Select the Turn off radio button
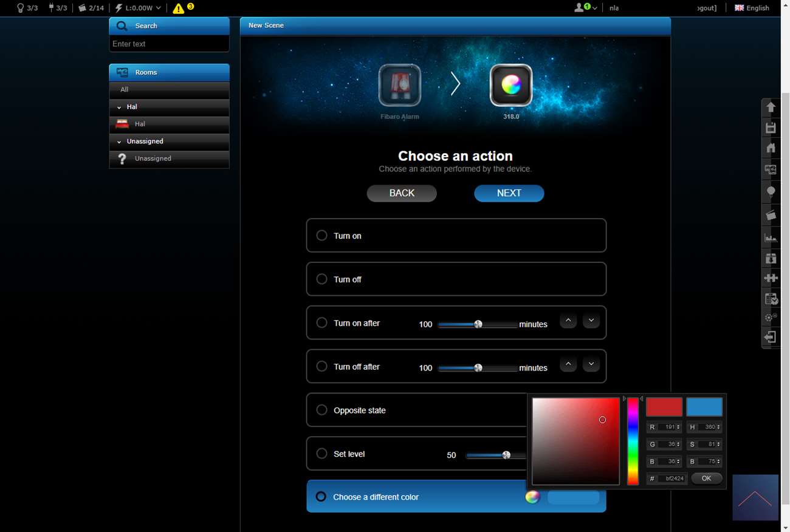790x532 pixels. [321, 279]
